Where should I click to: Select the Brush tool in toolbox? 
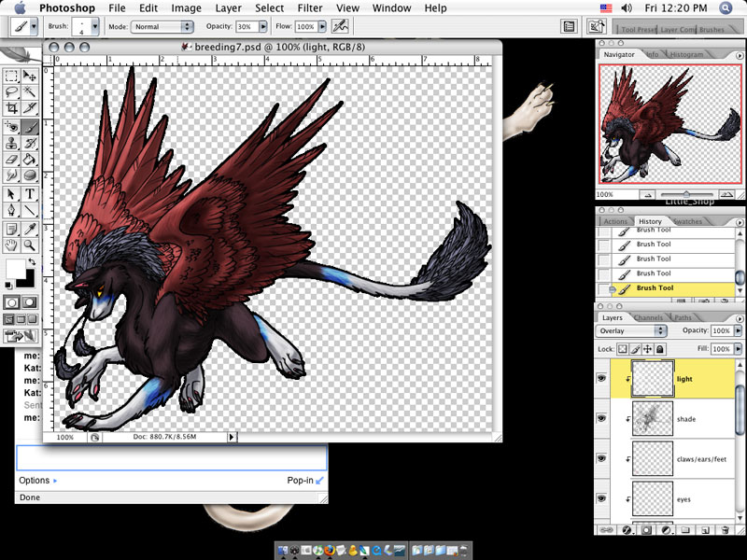tap(30, 127)
